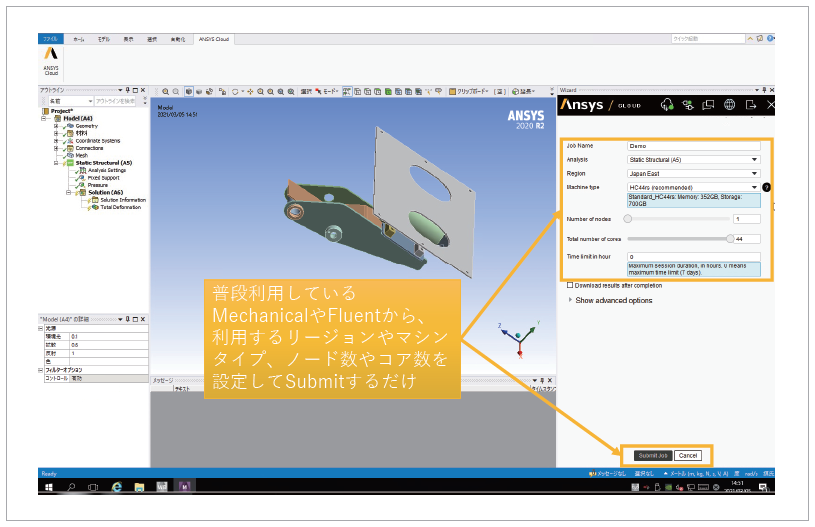Open the chat windows icon in Ansys Cloud header
This screenshot has width=815, height=527.
click(x=708, y=105)
